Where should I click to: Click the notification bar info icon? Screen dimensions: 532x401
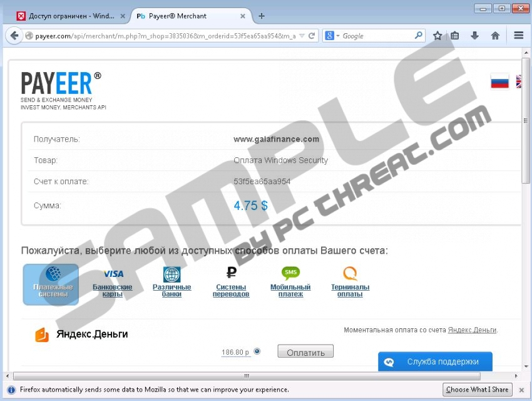click(11, 390)
